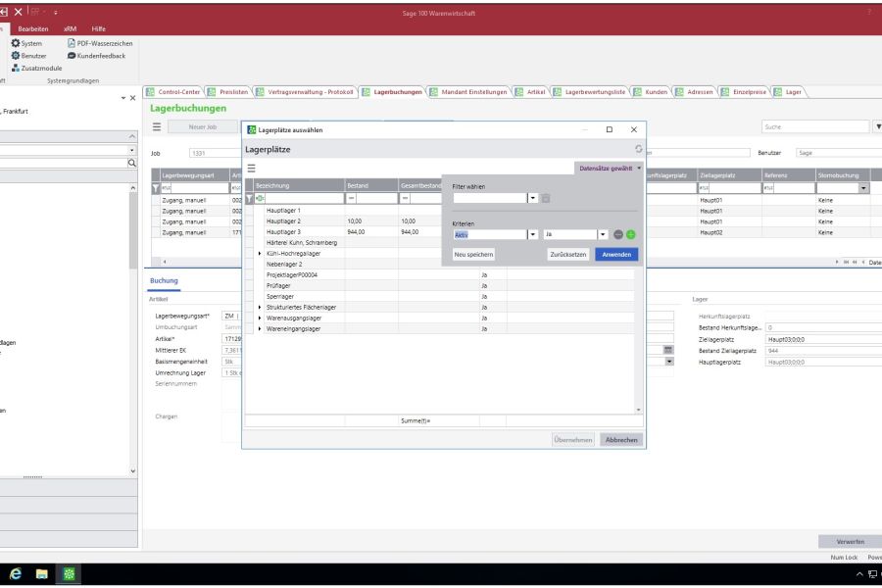
Task: Open the Ja value dropdown
Action: click(603, 234)
